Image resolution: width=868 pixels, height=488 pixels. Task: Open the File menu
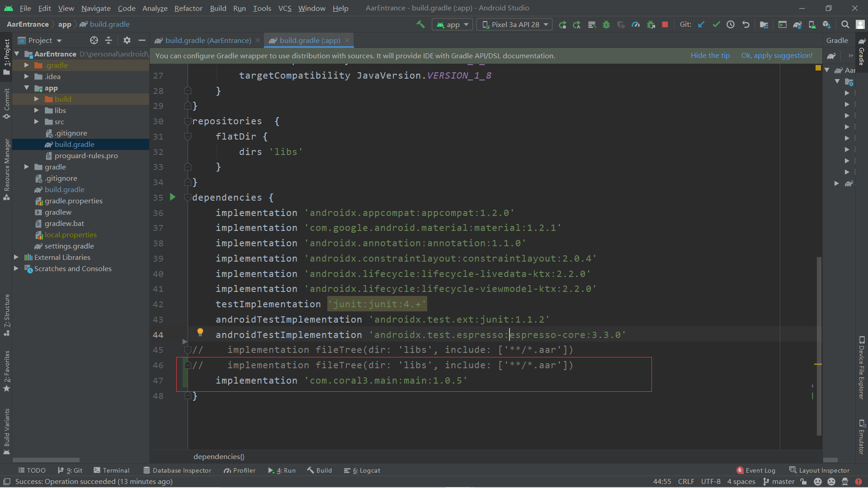click(25, 8)
